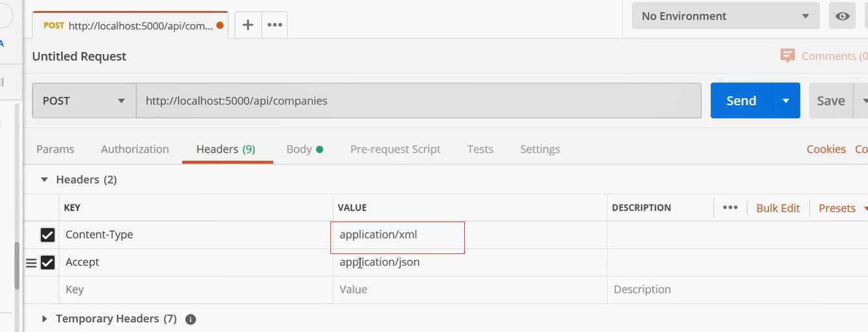868x332 pixels.
Task: Click the left sidebar vertical scrollbar
Action: [17, 266]
